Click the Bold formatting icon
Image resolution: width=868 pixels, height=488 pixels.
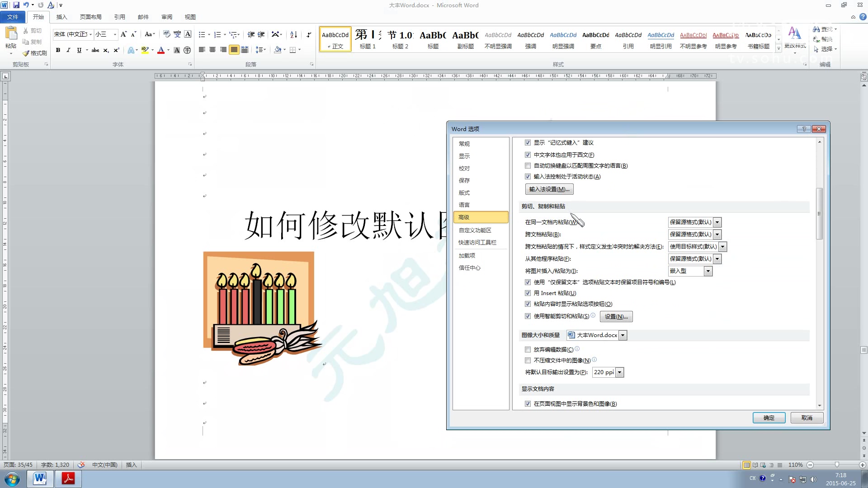click(x=58, y=50)
